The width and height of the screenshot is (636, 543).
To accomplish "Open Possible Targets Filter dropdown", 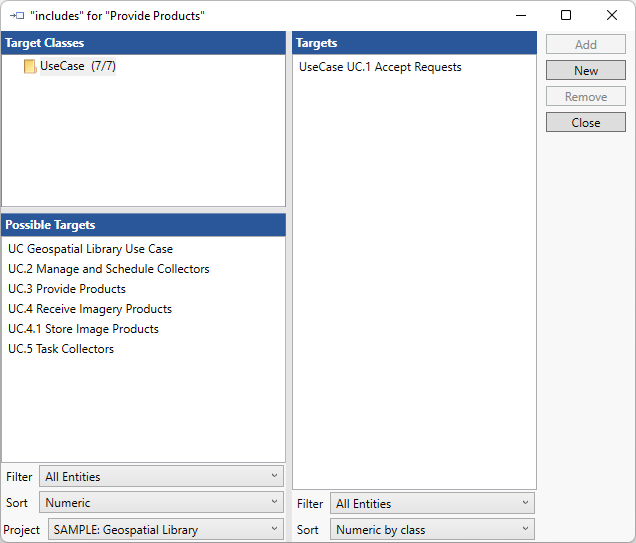I will click(161, 477).
